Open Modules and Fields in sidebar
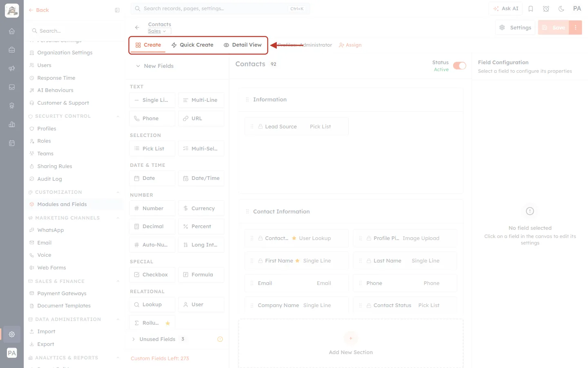This screenshot has width=588, height=368. 74,204
